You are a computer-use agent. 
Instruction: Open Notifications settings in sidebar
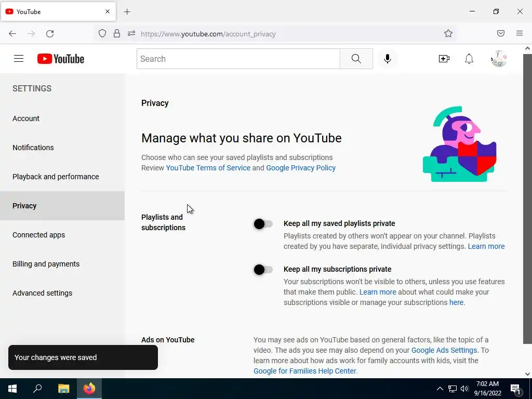tap(62, 148)
